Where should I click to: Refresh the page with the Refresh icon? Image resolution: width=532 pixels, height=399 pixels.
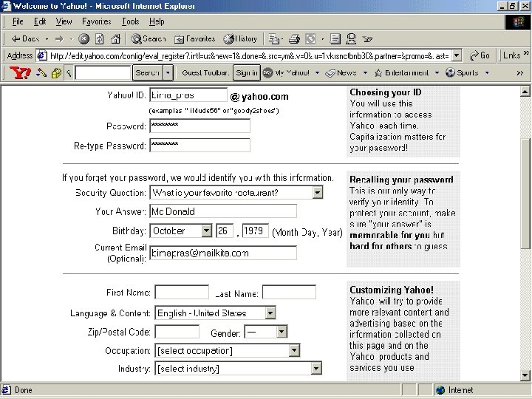100,39
